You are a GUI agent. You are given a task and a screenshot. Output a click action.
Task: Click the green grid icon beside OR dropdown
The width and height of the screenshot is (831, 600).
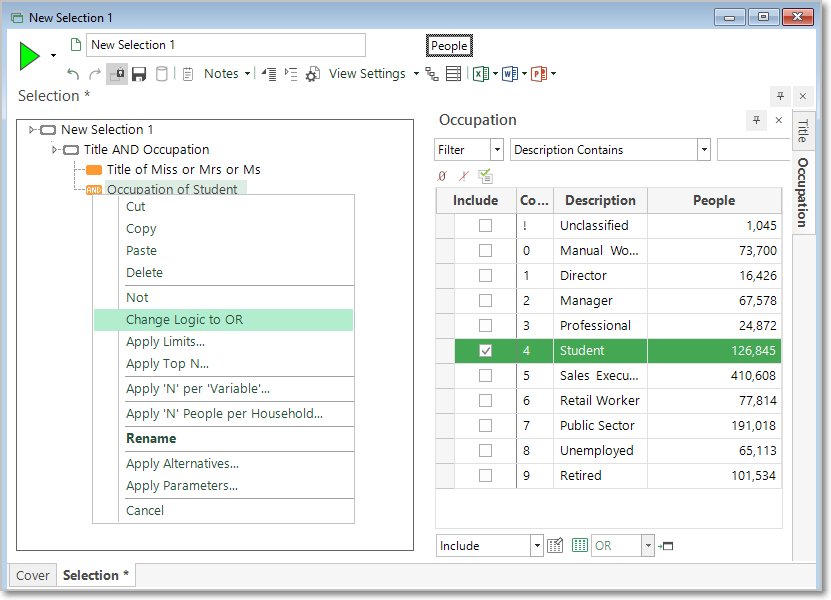point(580,545)
